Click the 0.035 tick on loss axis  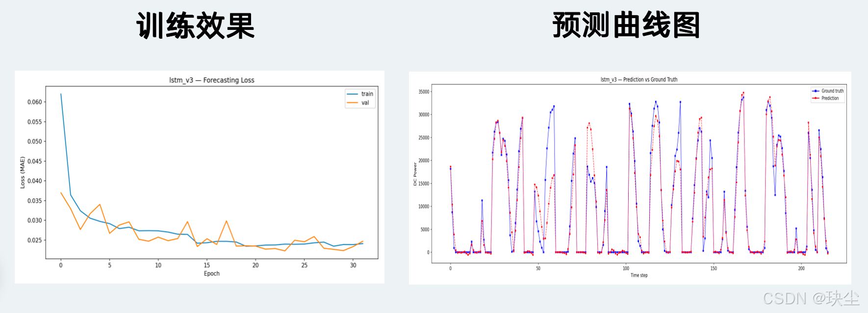click(x=35, y=201)
